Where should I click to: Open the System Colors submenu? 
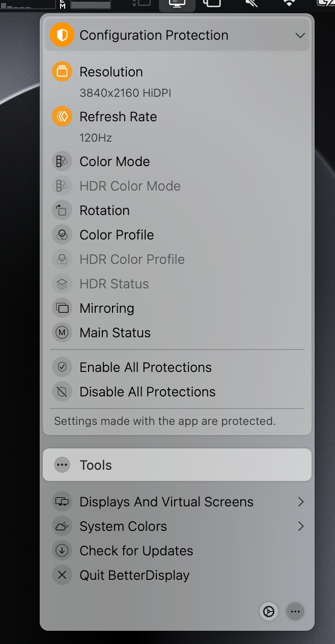pos(123,526)
